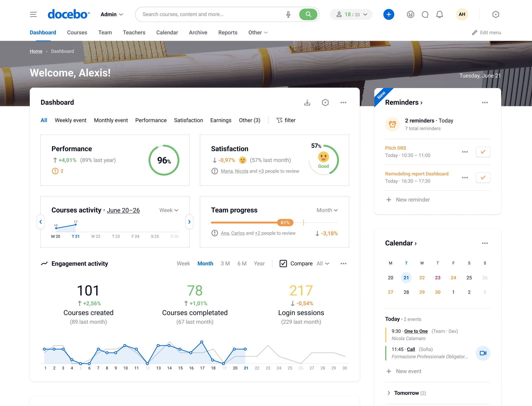The height and width of the screenshot is (406, 532).
Task: Toggle the Compare checkbox
Action: tap(283, 263)
